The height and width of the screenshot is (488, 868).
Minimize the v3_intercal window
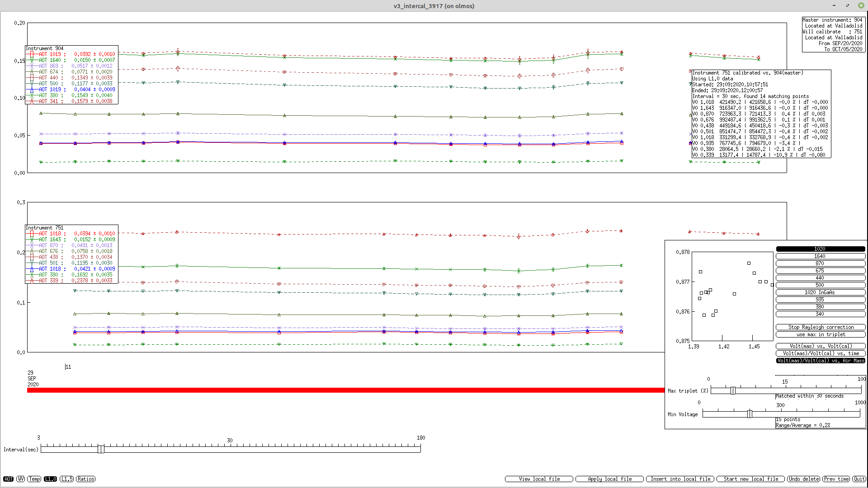tap(834, 5)
